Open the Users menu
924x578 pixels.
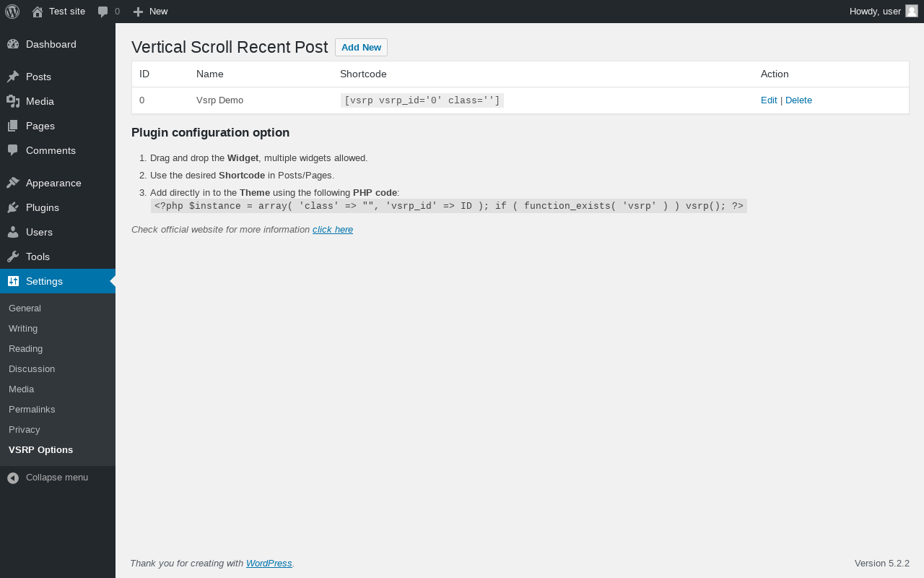39,232
